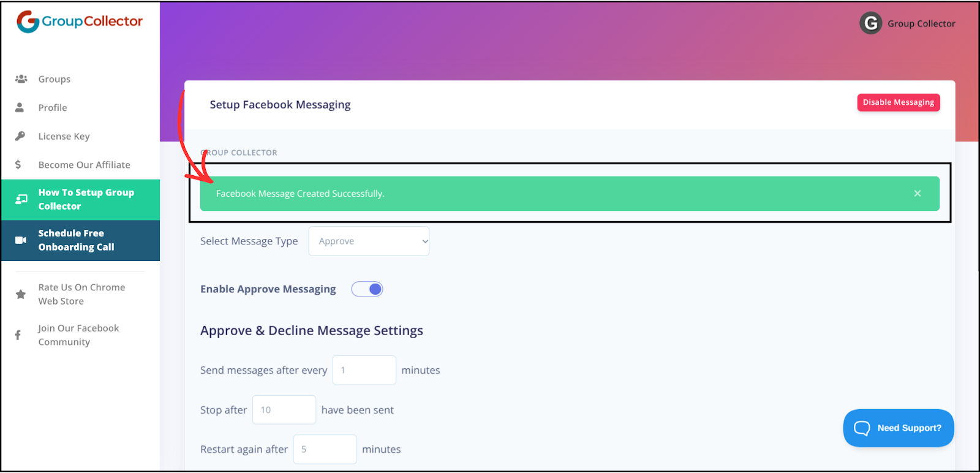The height and width of the screenshot is (473, 980).
Task: Click the star icon for Chrome rating
Action: (21, 294)
